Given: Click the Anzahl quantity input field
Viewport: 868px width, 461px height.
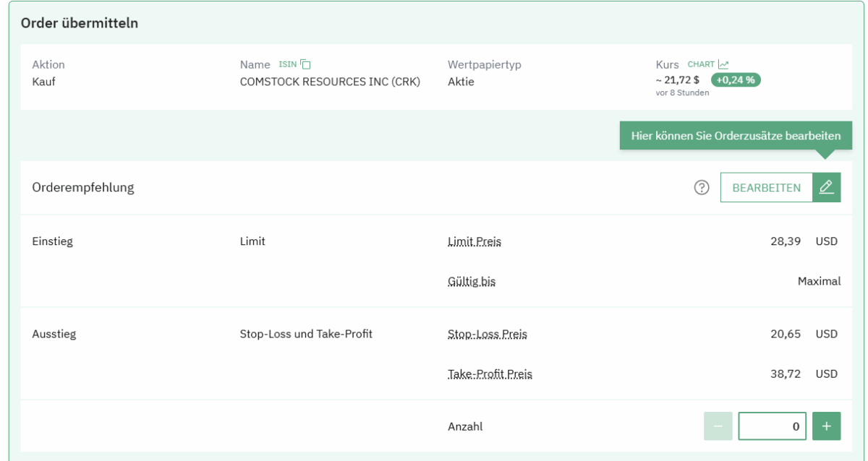Looking at the screenshot, I should (772, 426).
